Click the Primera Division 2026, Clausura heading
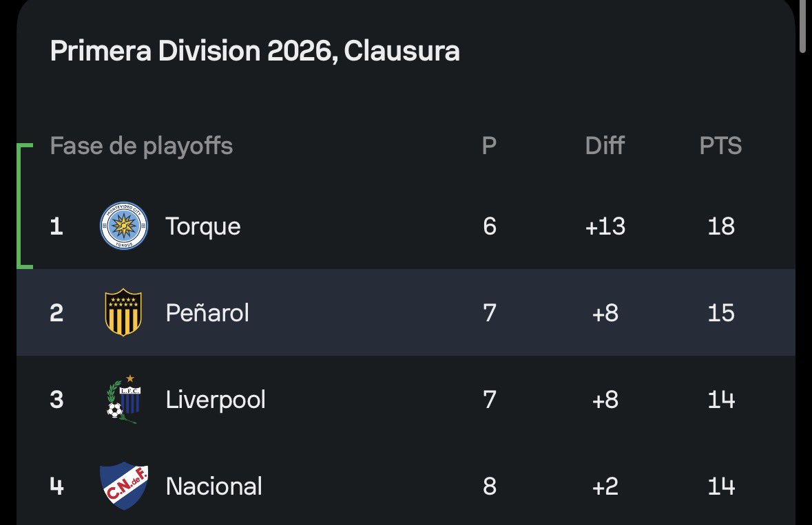This screenshot has width=812, height=525. [255, 51]
